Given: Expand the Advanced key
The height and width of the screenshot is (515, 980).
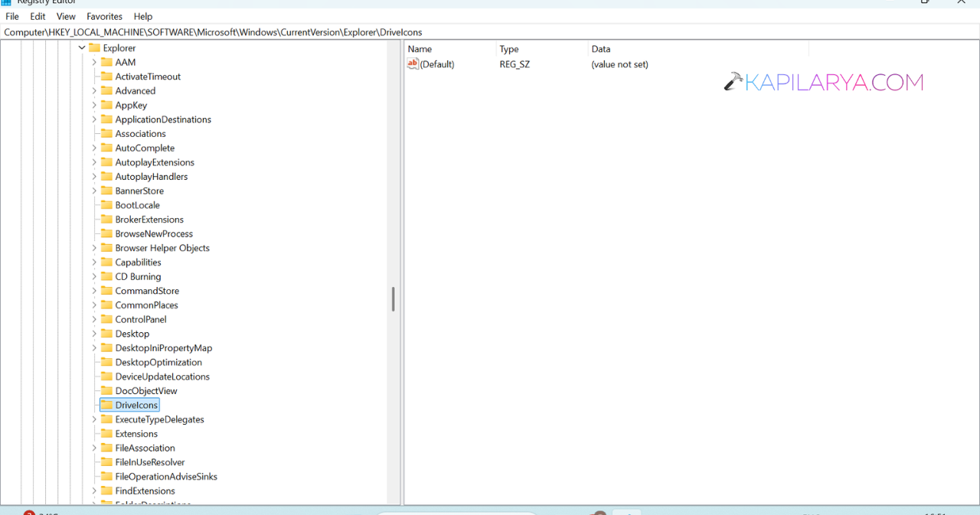Looking at the screenshot, I should click(x=94, y=91).
